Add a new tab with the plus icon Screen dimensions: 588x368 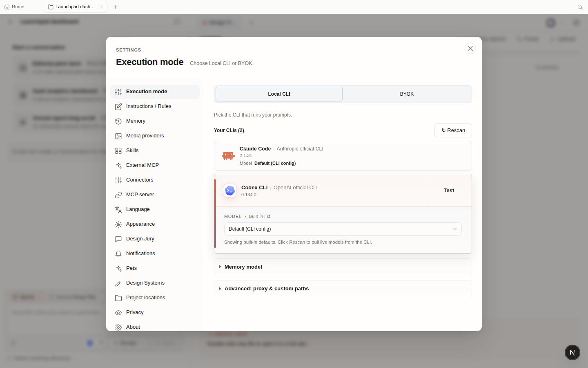pos(116,7)
